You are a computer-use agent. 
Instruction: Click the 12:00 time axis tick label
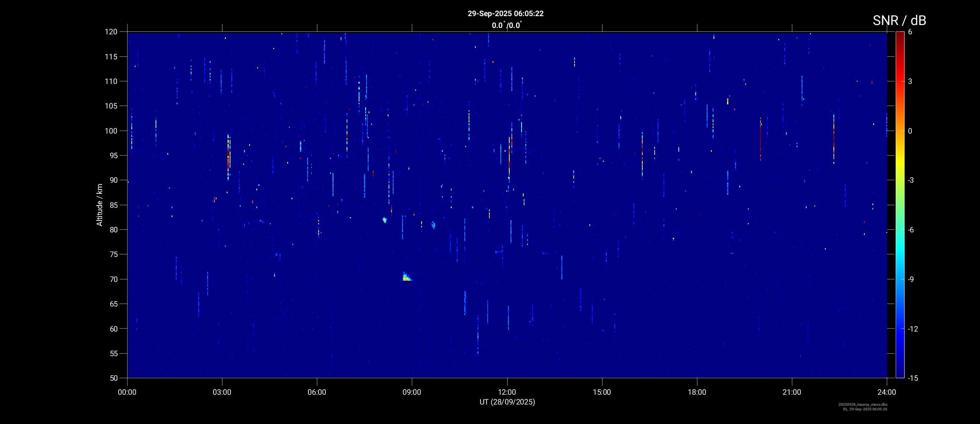(x=507, y=392)
